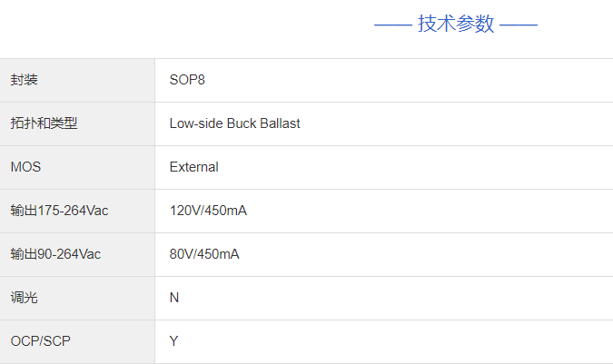613x364 pixels.
Task: Click the 技术参数 section heading
Action: [456, 25]
